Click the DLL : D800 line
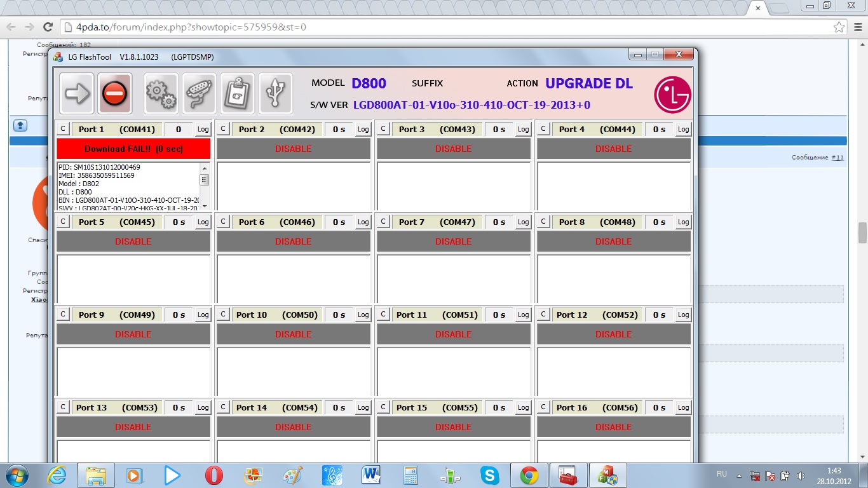Screen dimensions: 868x488 tap(75, 192)
